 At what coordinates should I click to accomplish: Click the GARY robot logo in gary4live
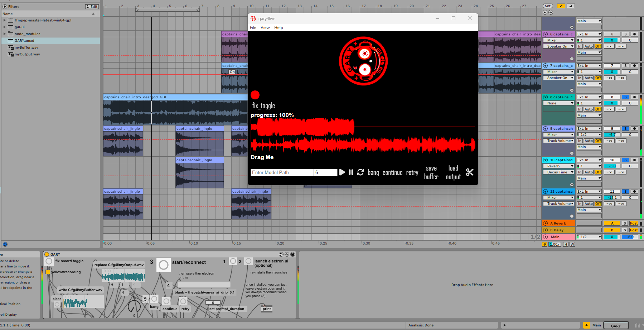[363, 61]
